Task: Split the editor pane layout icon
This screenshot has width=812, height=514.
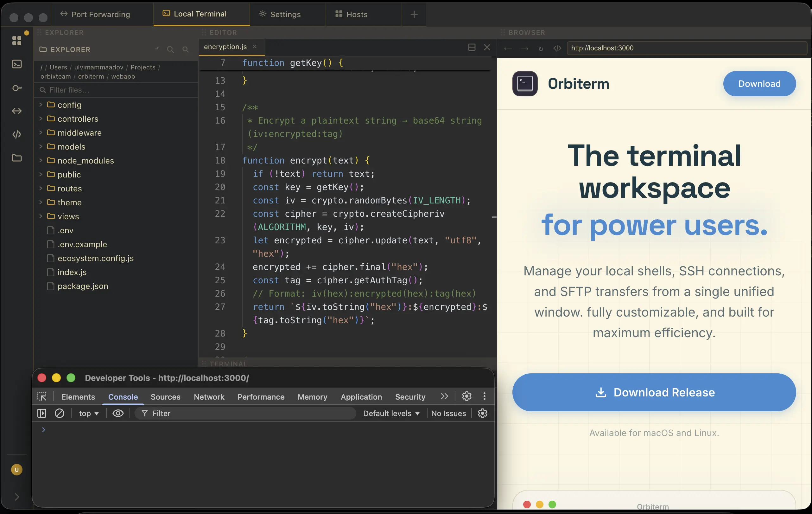Action: (x=472, y=47)
